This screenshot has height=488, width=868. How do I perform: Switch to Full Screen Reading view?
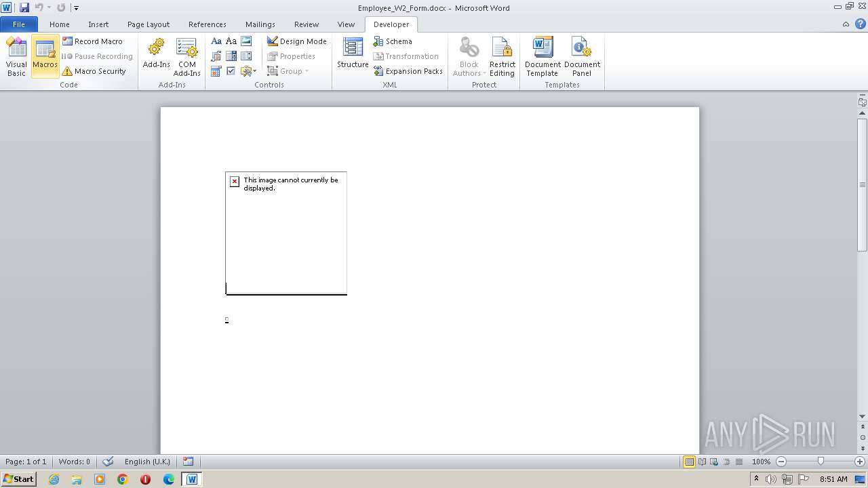click(x=702, y=462)
